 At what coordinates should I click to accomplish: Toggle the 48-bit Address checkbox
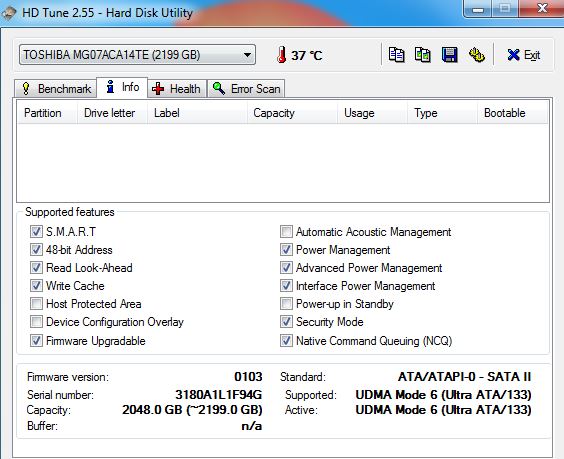pos(36,250)
